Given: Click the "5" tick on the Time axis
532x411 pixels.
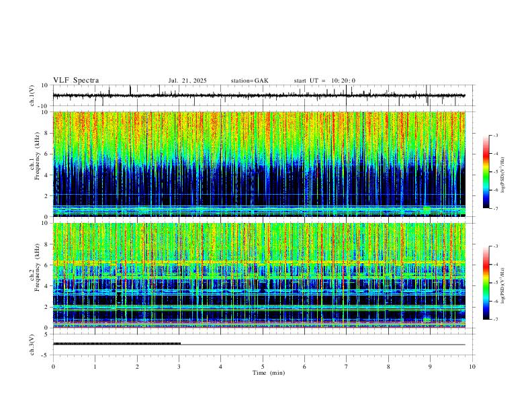Looking at the screenshot, I should pyautogui.click(x=263, y=367).
